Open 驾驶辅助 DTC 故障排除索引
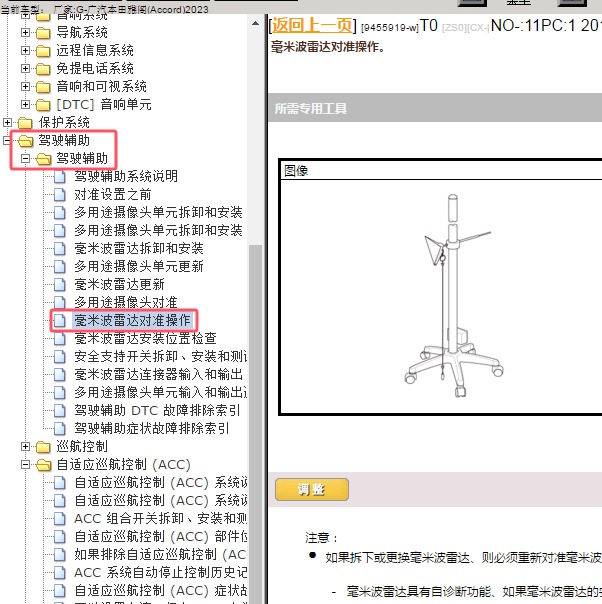 pos(157,410)
